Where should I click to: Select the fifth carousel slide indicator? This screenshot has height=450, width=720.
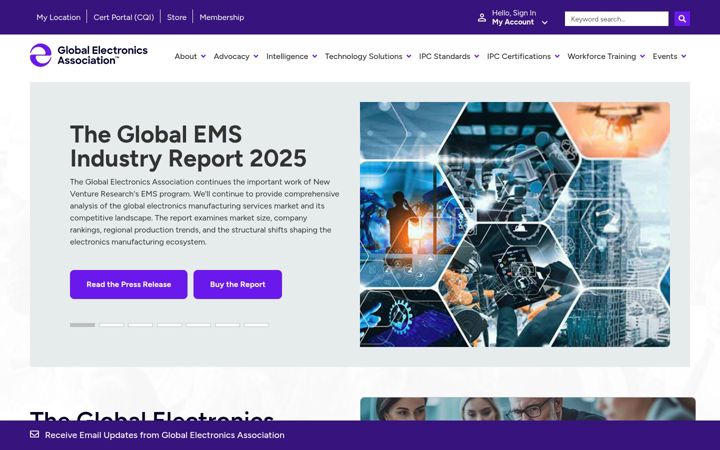tap(198, 325)
